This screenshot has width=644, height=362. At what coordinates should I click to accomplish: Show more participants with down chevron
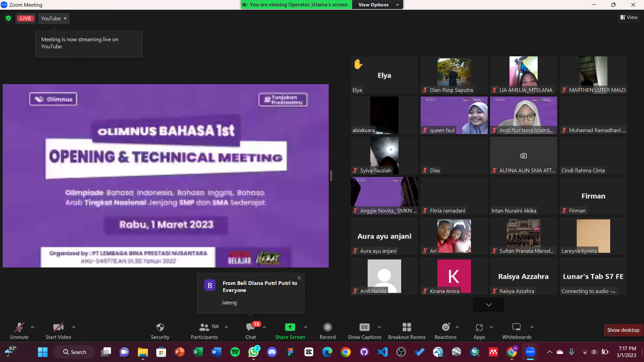tap(488, 305)
